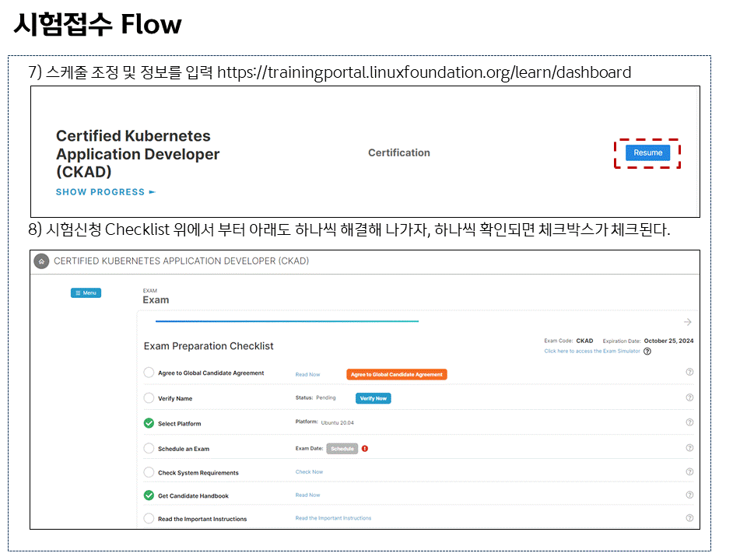Check the Schedule an Exam circle
This screenshot has height=560, width=747.
pyautogui.click(x=149, y=448)
